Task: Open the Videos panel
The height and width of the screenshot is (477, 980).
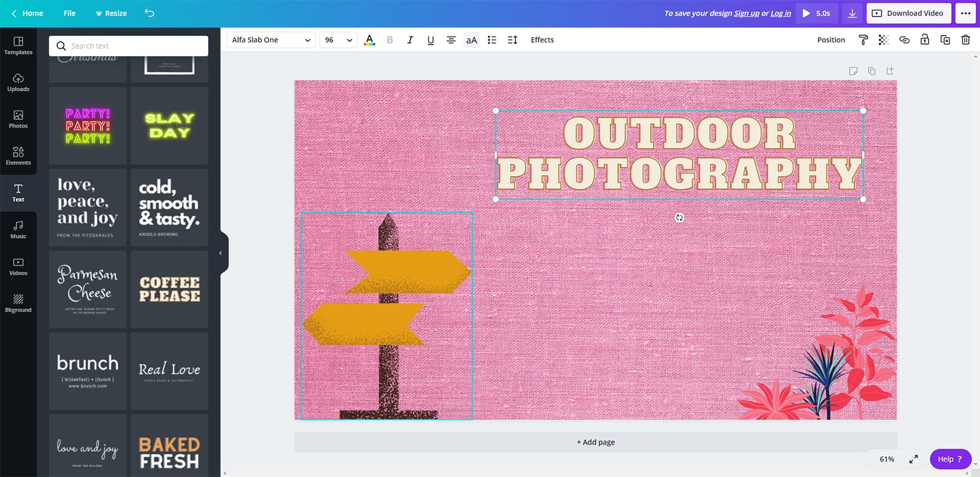Action: click(18, 267)
